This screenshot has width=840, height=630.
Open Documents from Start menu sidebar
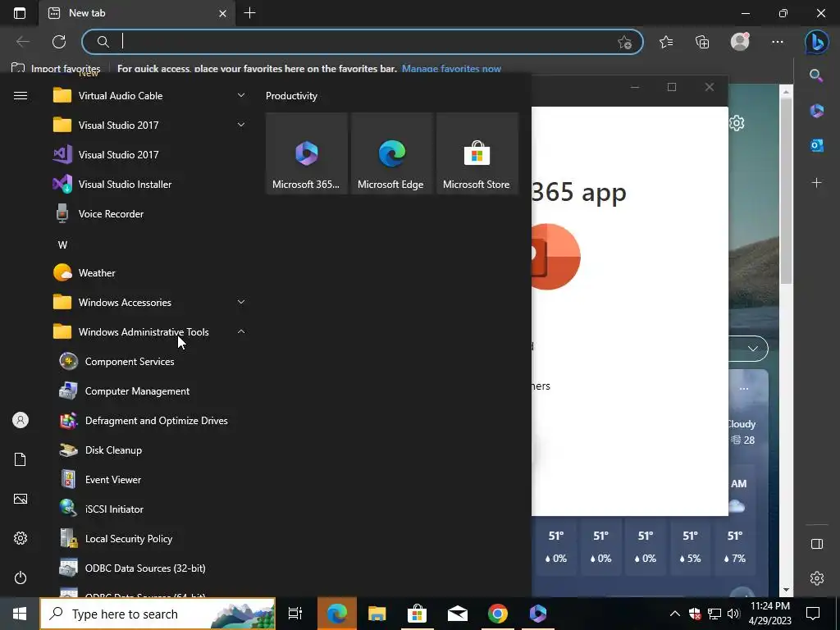[21, 459]
